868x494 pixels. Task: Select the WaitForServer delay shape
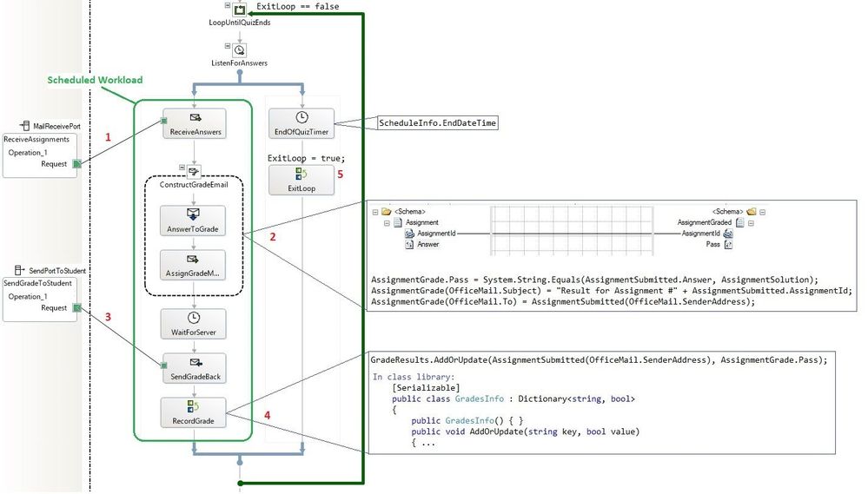193,324
